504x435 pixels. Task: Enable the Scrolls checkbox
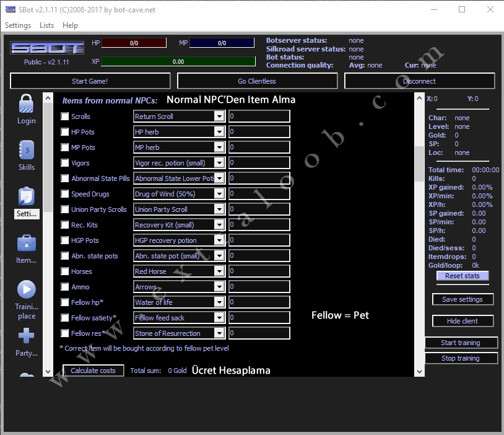tap(65, 116)
